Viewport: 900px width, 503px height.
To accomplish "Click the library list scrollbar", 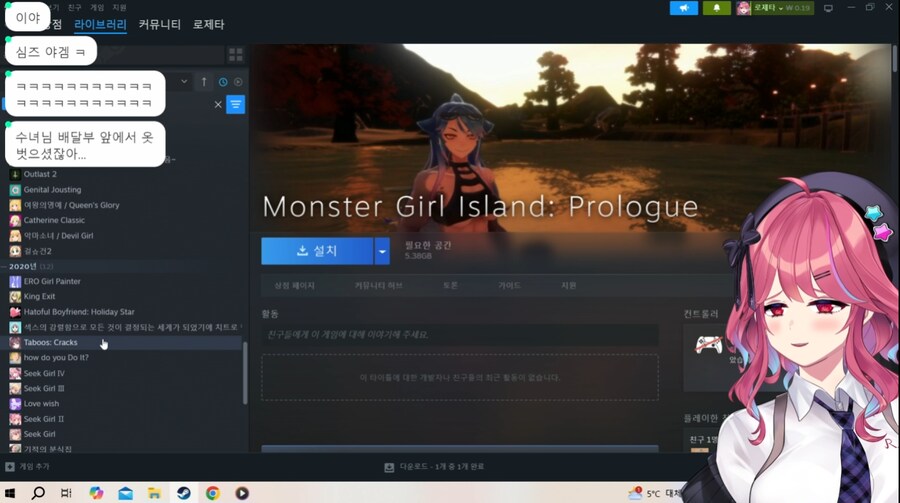I will (245, 373).
